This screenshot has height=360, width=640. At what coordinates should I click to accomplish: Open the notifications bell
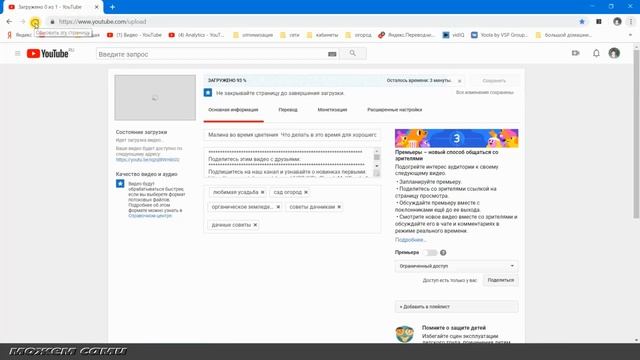click(x=596, y=53)
